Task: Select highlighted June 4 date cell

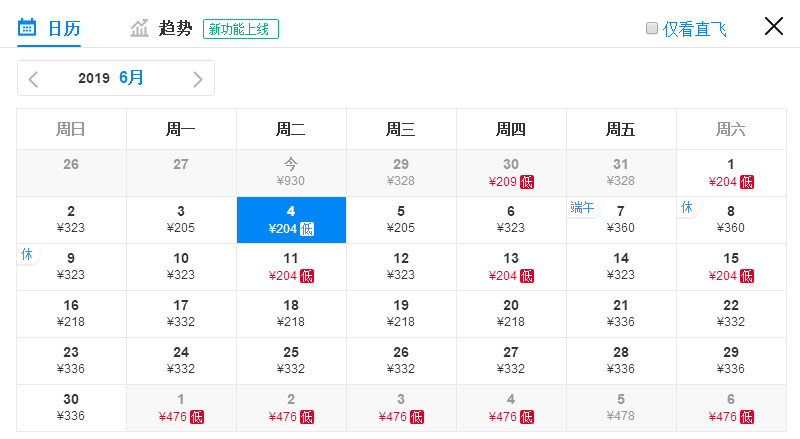Action: point(291,220)
